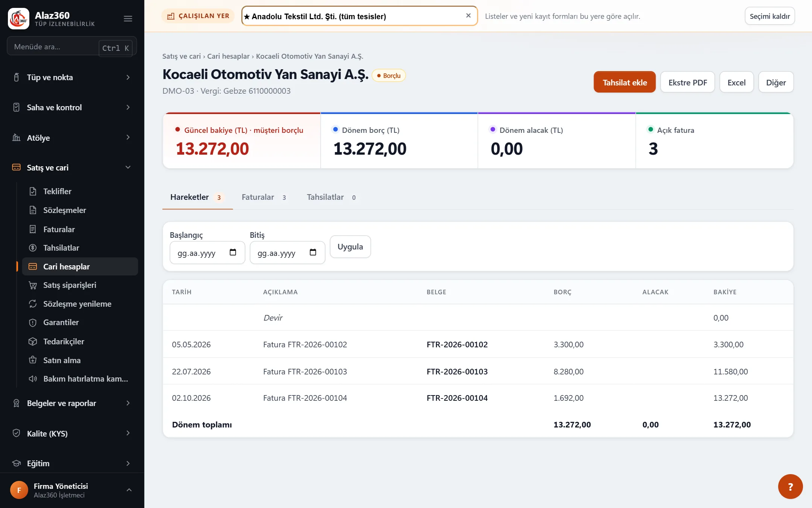This screenshot has height=508, width=812.
Task: Open Bakım hatırlatma megaphone icon
Action: [33, 379]
